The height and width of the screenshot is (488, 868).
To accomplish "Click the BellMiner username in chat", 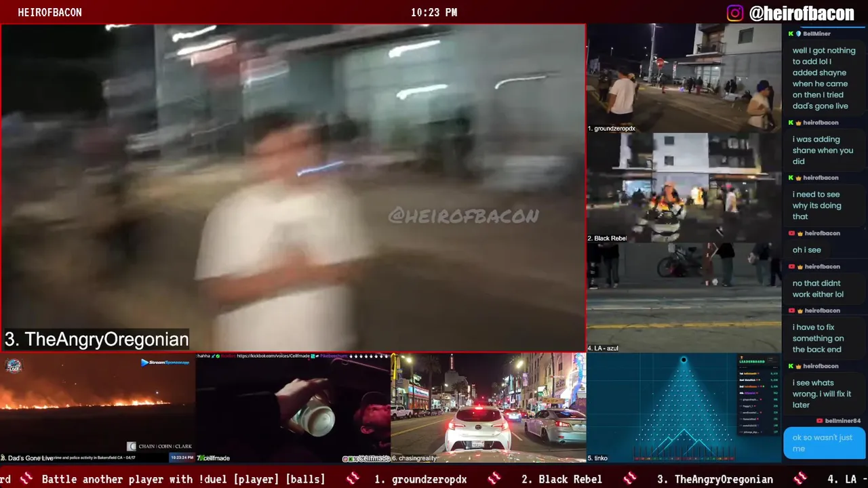I will coord(816,33).
